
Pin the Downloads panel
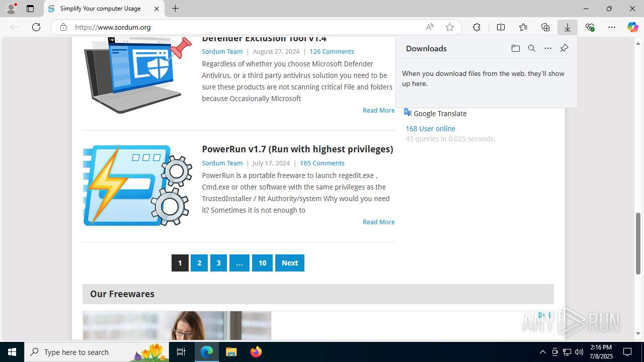(564, 48)
